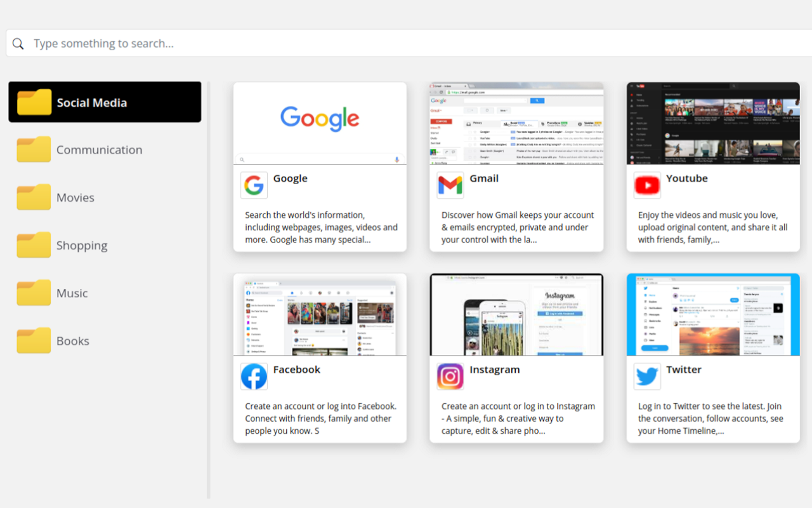Click the Communication folder icon
This screenshot has width=812, height=508.
[x=34, y=149]
